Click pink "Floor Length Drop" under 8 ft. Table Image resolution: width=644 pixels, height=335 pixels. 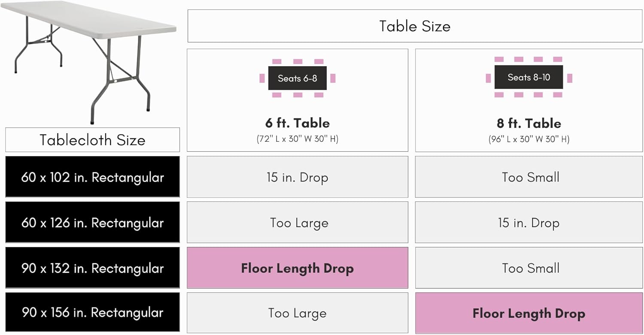(x=529, y=313)
